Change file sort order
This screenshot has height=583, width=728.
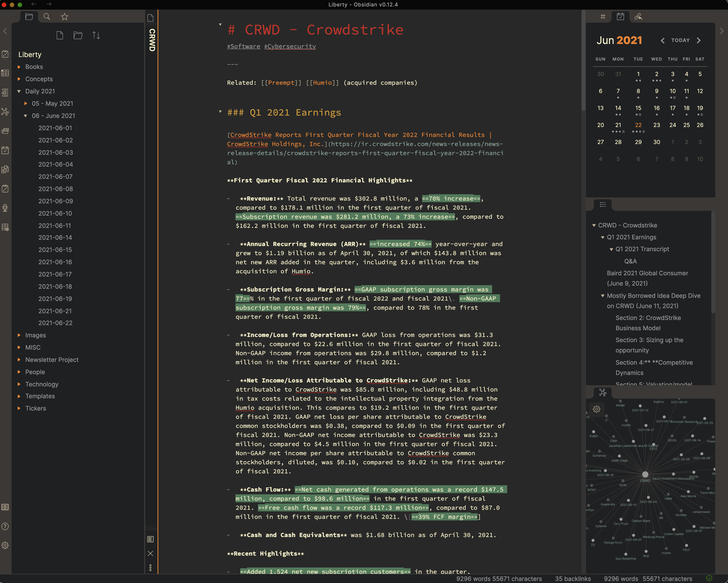pos(96,36)
